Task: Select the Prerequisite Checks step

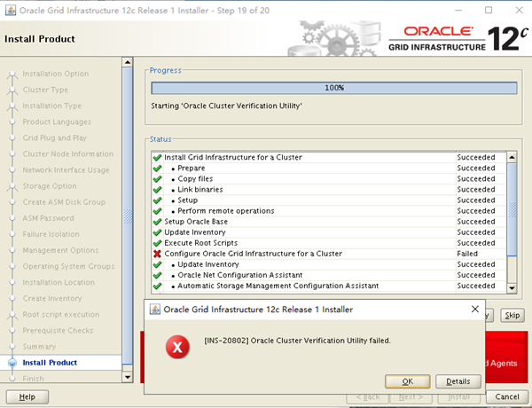Action: pos(58,330)
